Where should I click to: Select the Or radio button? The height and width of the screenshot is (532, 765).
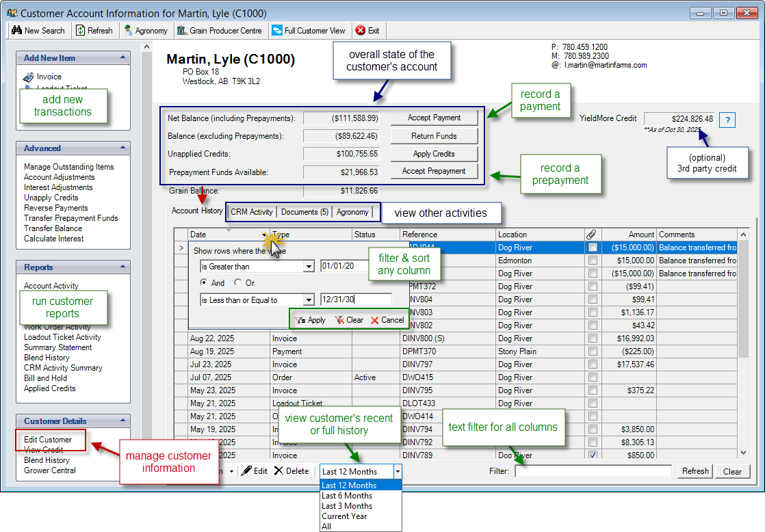click(237, 282)
